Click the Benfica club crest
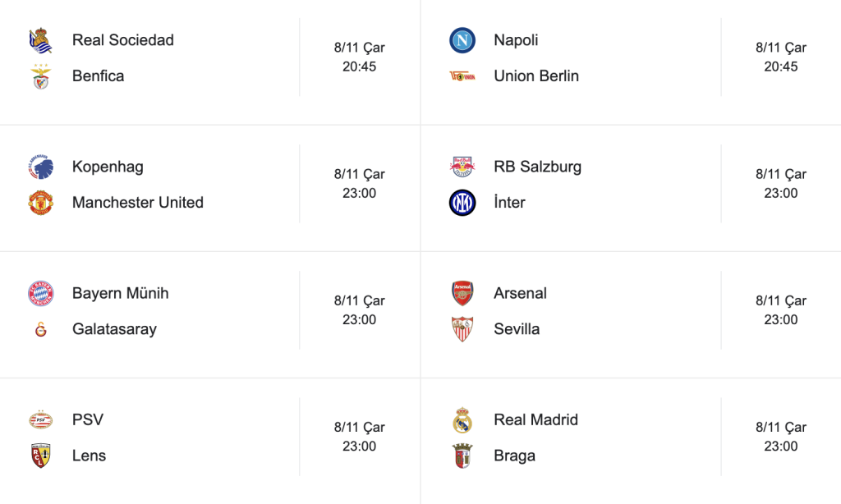This screenshot has height=504, width=841. [x=40, y=76]
